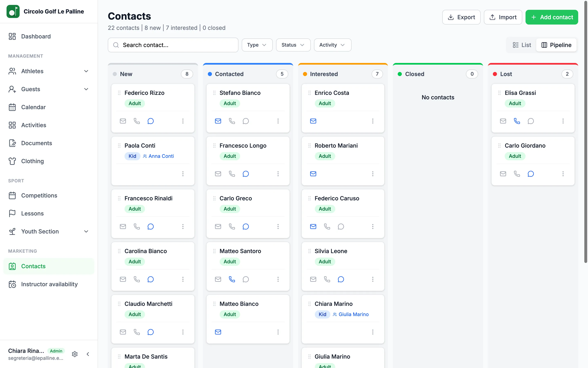Image resolution: width=588 pixels, height=368 pixels.
Task: Click the Export button
Action: [461, 17]
